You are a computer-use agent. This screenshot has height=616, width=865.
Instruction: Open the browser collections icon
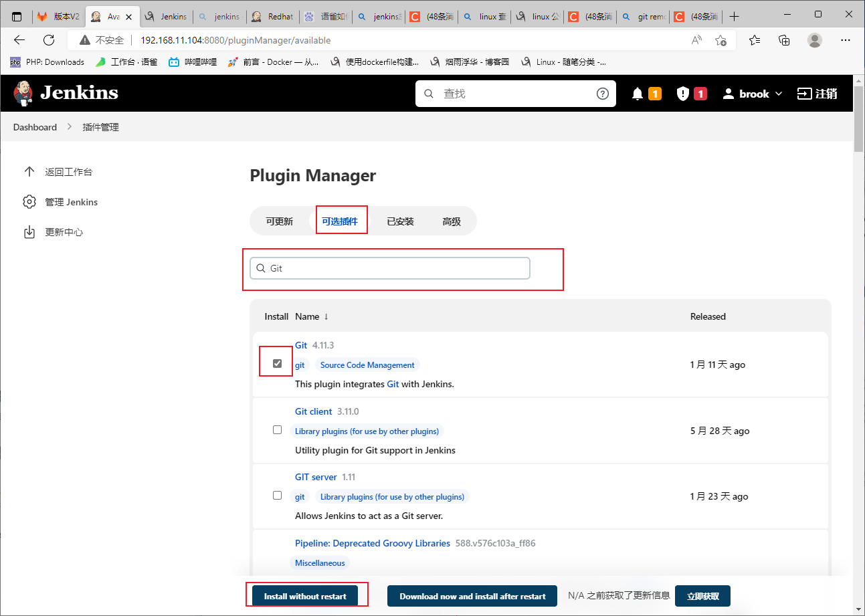click(785, 40)
